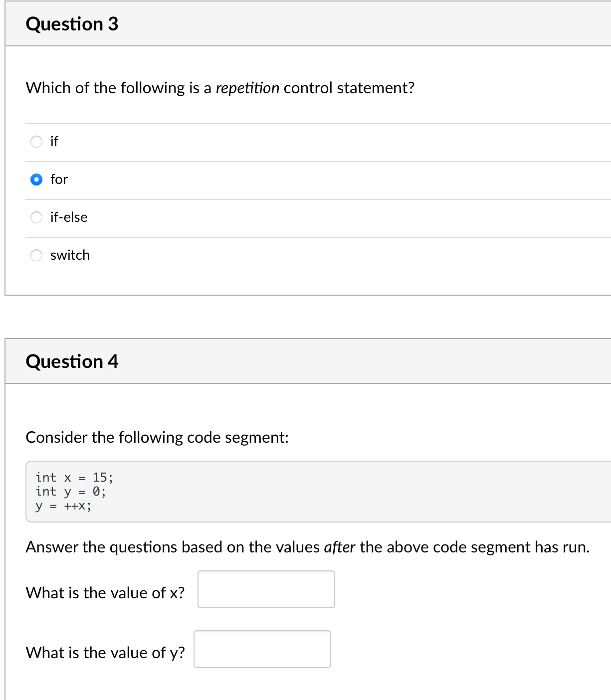Click 'What is the value of x?' label

click(x=105, y=593)
